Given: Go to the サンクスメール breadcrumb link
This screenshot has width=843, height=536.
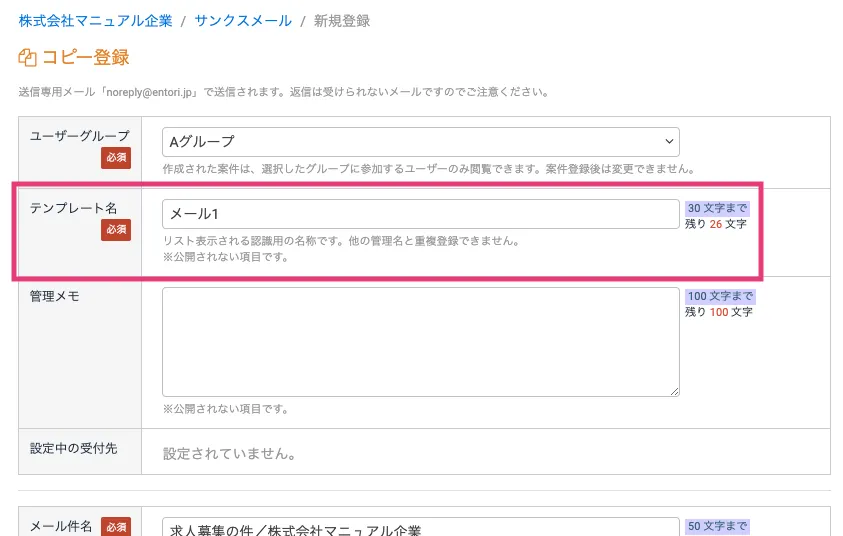Looking at the screenshot, I should click(x=243, y=20).
